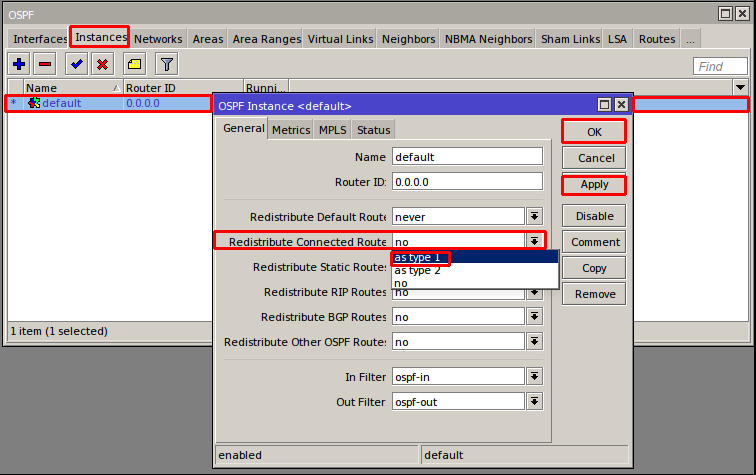The height and width of the screenshot is (475, 756).
Task: Click the Cancel button
Action: (x=594, y=158)
